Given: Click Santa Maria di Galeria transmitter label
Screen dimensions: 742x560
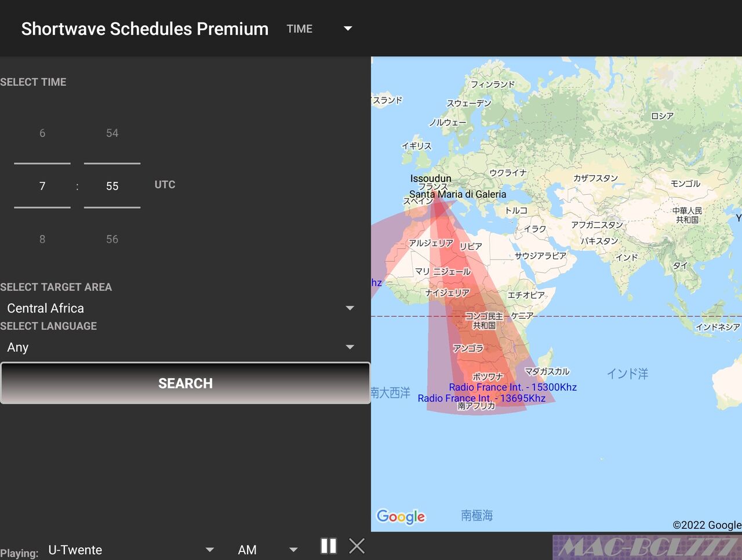Looking at the screenshot, I should (458, 194).
